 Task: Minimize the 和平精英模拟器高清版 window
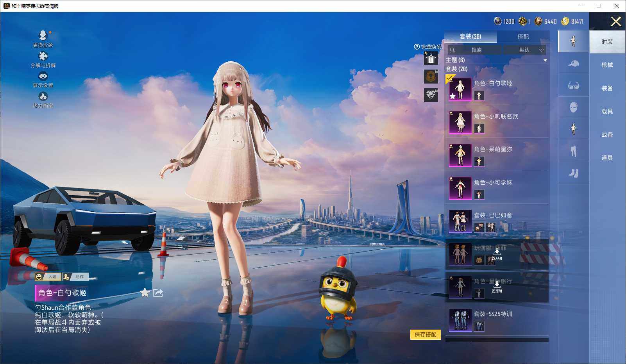pyautogui.click(x=581, y=6)
